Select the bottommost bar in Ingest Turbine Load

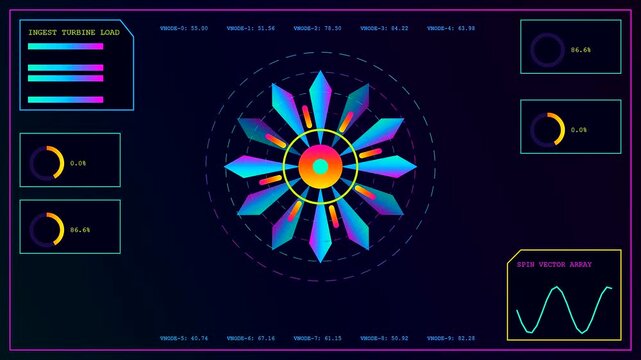pos(65,99)
